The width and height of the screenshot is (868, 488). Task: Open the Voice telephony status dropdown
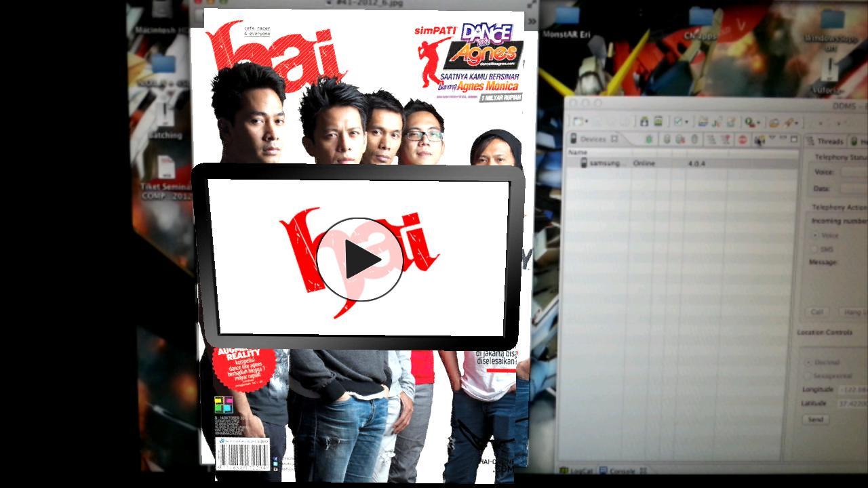point(854,172)
